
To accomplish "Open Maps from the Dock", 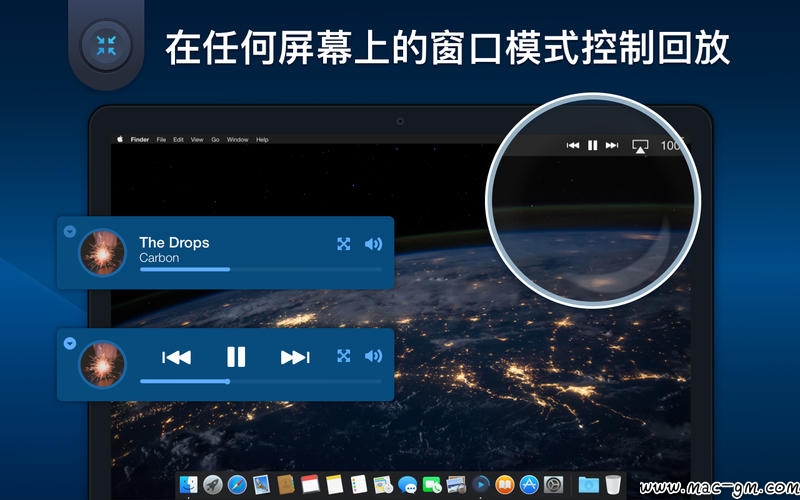I will pos(383,484).
